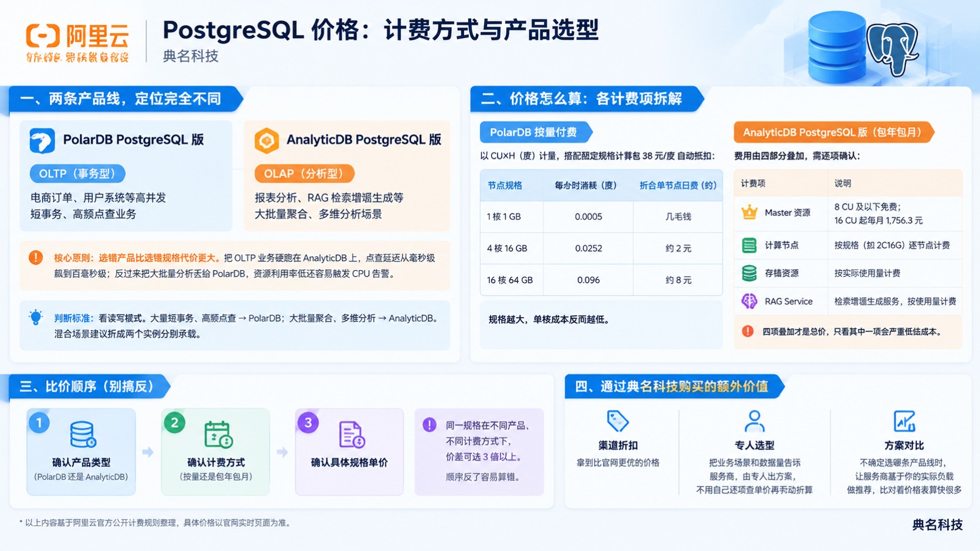This screenshot has height=551, width=980.
Task: Click the lightbulb icon beside 判断标准
Action: pyautogui.click(x=36, y=317)
